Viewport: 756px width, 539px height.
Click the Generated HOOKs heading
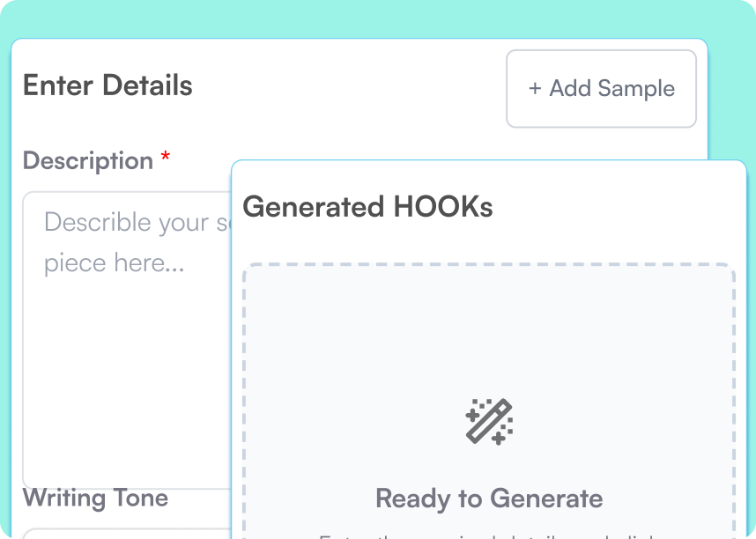tap(369, 207)
